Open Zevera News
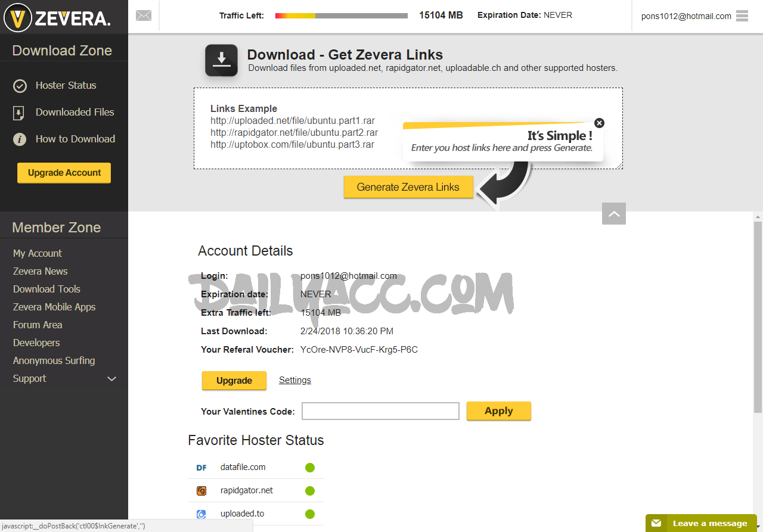The width and height of the screenshot is (763, 532). pyautogui.click(x=41, y=271)
